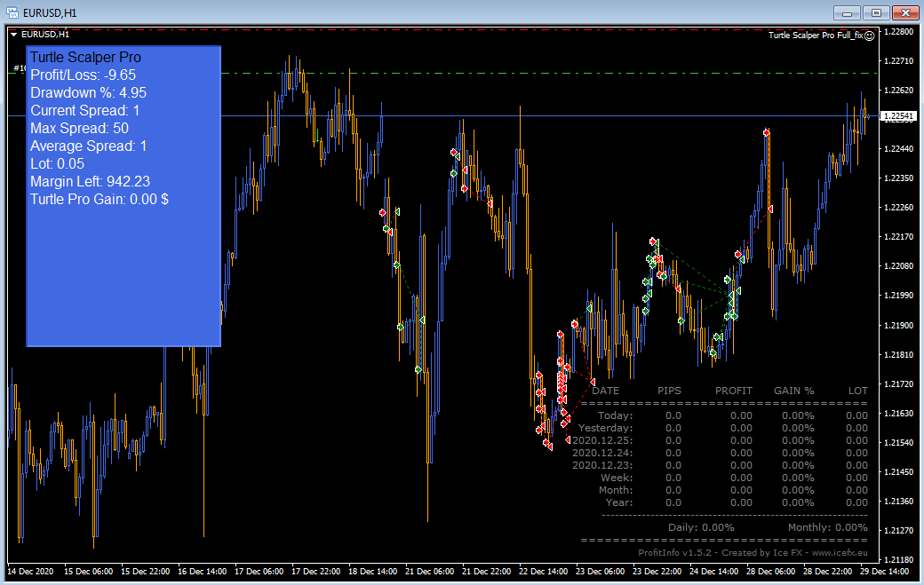Click the chart window icon in title bar
The image size is (924, 585).
pyautogui.click(x=12, y=12)
